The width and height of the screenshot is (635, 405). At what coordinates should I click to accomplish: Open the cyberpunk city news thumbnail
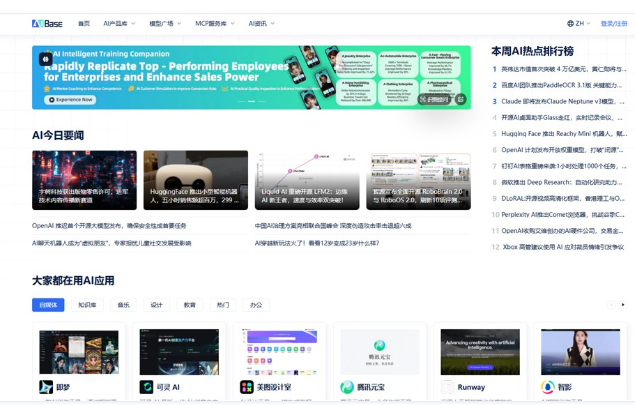(84, 180)
